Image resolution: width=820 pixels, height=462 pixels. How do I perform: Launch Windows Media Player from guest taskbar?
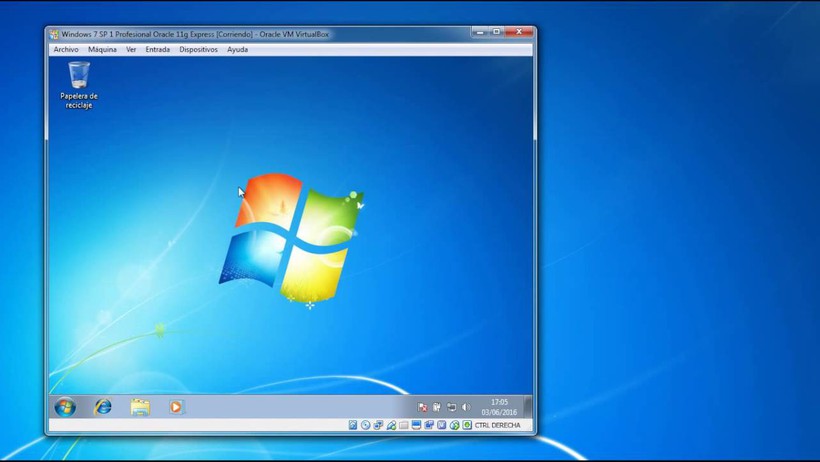(x=176, y=407)
